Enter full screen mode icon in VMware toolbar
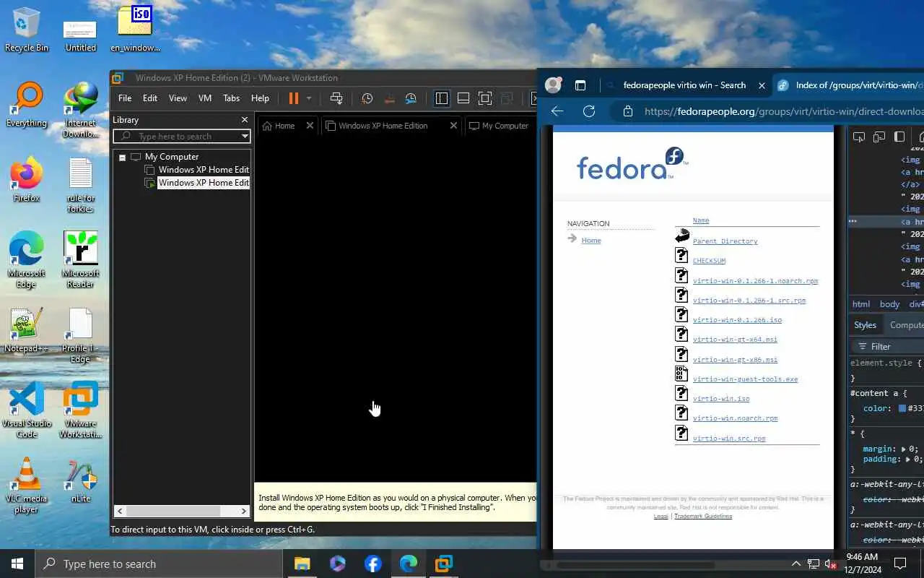Viewport: 924px width, 578px height. [x=485, y=98]
